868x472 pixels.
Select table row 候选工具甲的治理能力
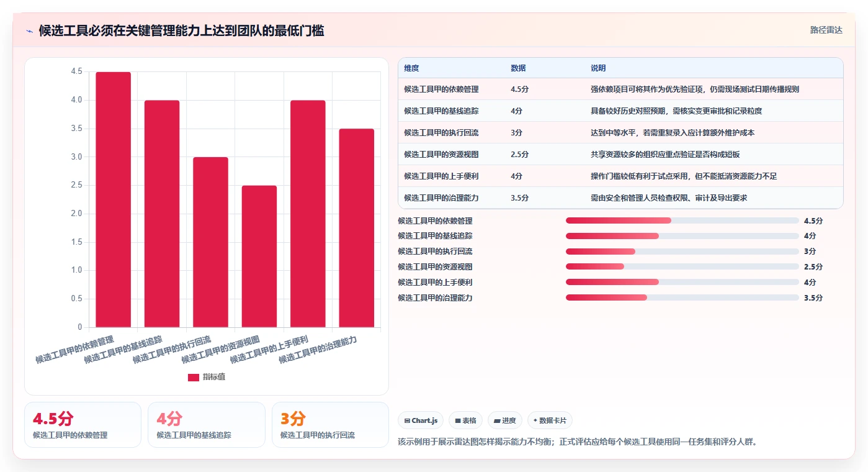click(620, 197)
